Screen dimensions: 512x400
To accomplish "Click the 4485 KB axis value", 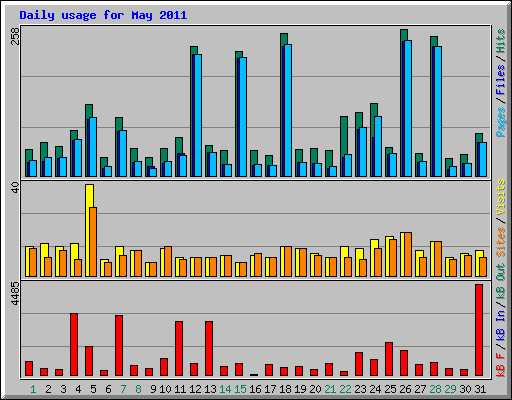I will tap(15, 294).
